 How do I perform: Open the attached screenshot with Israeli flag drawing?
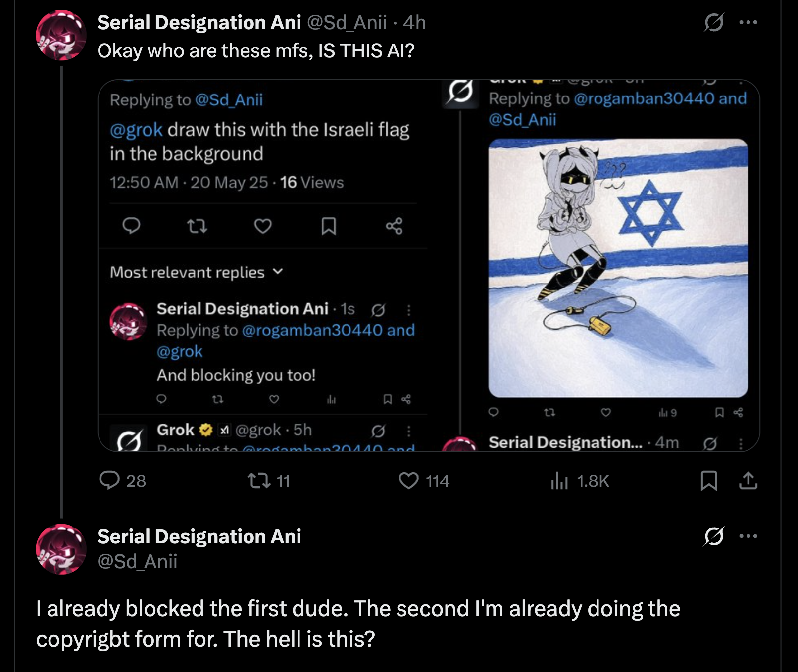point(618,267)
